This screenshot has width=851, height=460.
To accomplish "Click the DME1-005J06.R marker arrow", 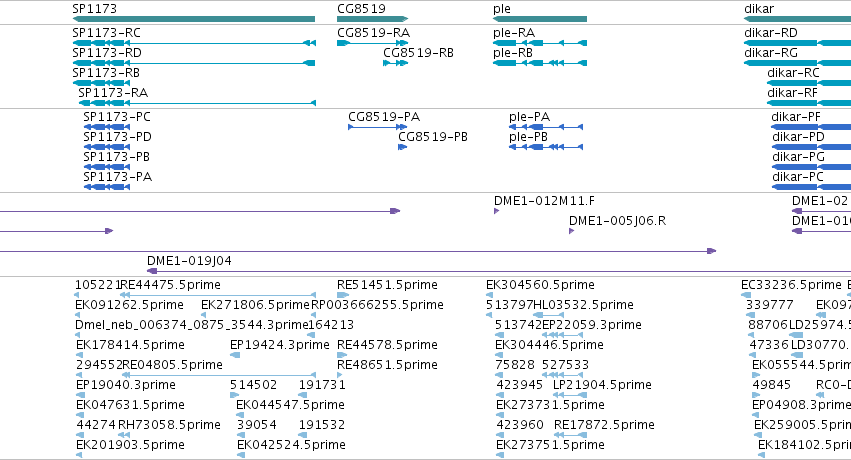I will coord(571,231).
